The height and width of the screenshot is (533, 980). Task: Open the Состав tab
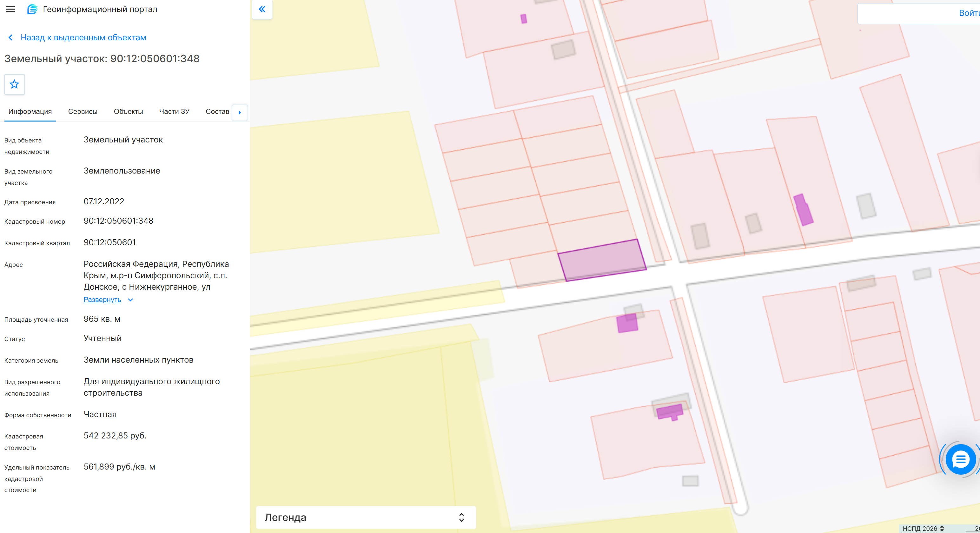tap(217, 111)
